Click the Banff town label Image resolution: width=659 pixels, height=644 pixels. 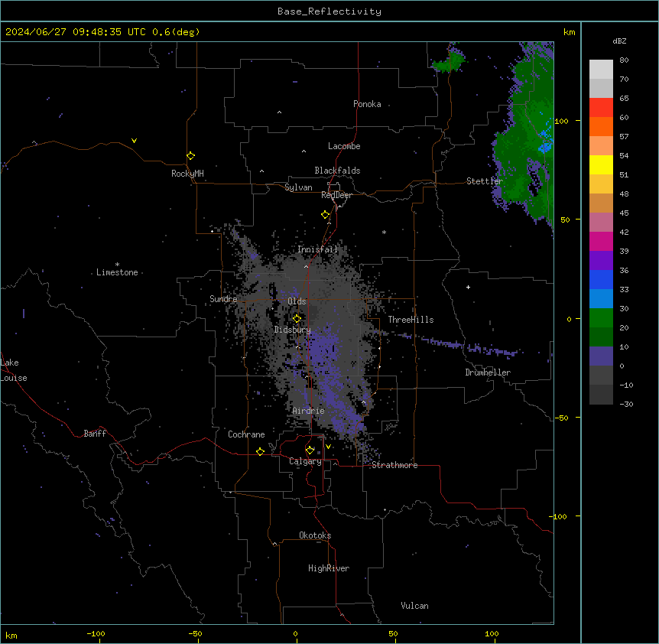[x=95, y=434]
